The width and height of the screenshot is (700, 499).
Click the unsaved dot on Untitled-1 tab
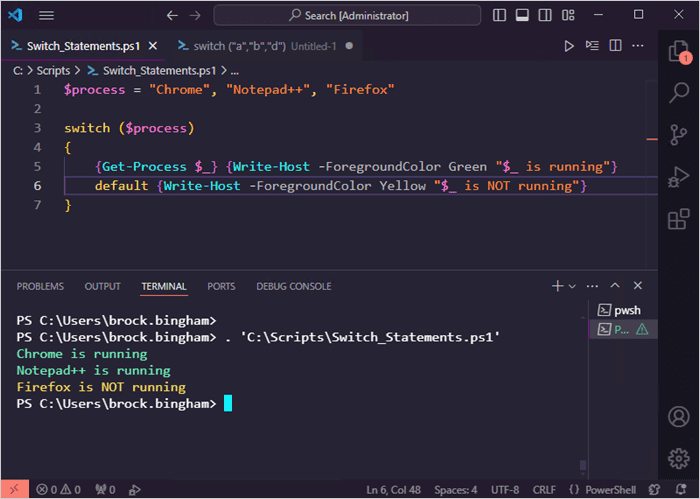(349, 46)
